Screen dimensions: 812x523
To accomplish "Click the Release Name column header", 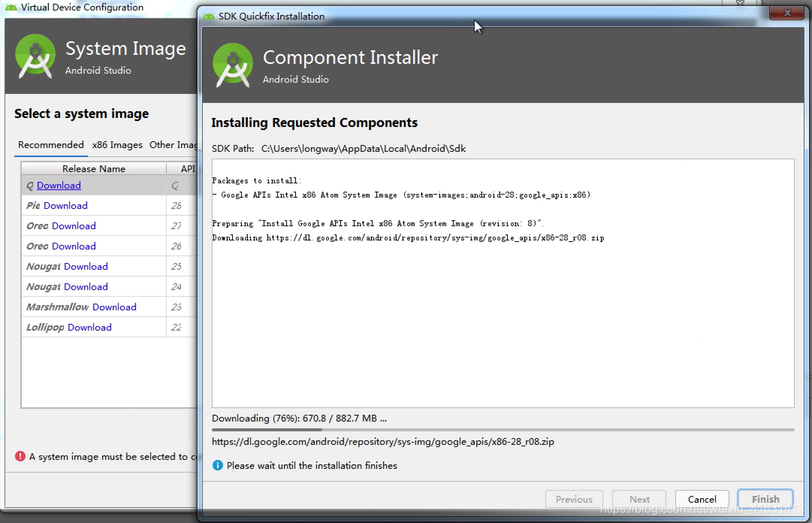I will 94,168.
